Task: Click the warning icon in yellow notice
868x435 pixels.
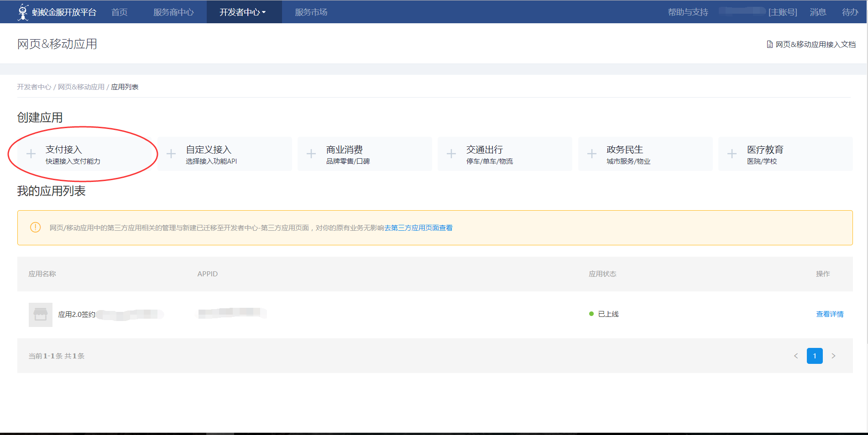Action: coord(35,228)
